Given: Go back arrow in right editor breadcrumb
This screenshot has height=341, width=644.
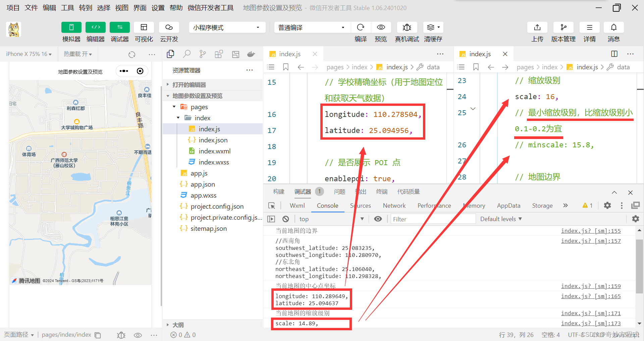Looking at the screenshot, I should (491, 67).
